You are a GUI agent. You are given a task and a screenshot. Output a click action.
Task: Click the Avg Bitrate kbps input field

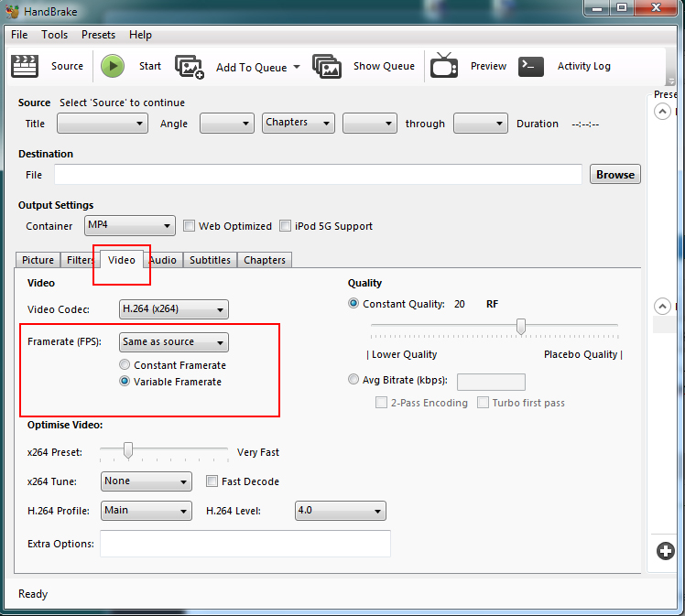491,382
